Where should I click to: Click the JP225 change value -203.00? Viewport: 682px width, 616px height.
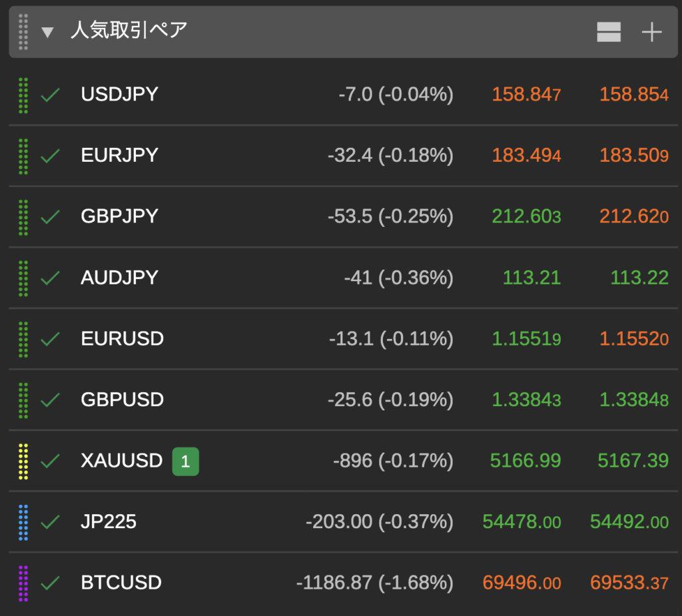[x=339, y=522]
